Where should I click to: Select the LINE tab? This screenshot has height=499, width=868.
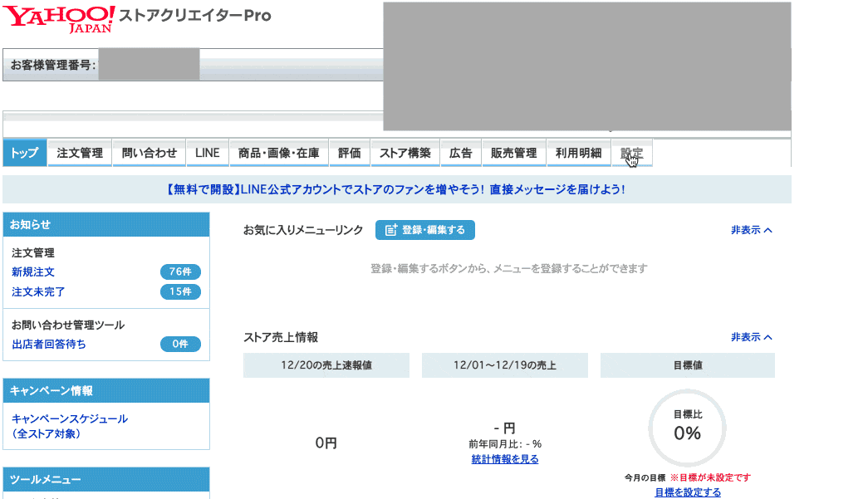point(206,152)
